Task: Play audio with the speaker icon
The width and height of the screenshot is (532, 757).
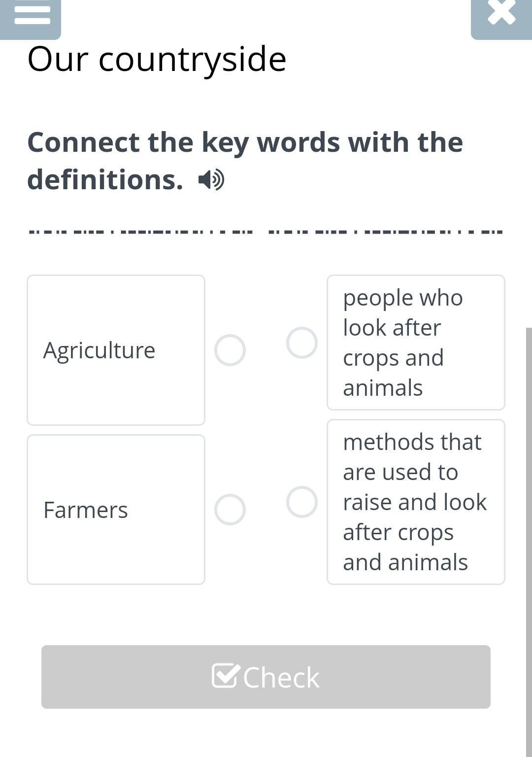Action: tap(211, 180)
